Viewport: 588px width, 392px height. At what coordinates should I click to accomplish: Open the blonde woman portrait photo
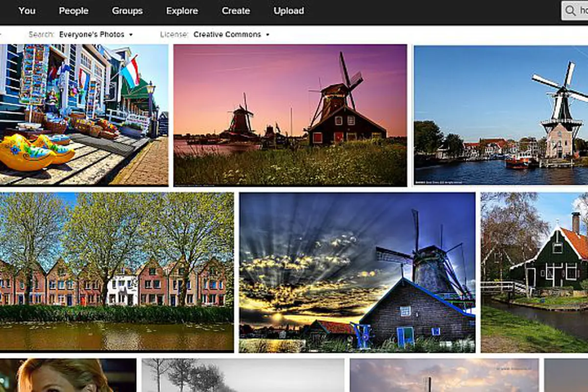pyautogui.click(x=68, y=375)
